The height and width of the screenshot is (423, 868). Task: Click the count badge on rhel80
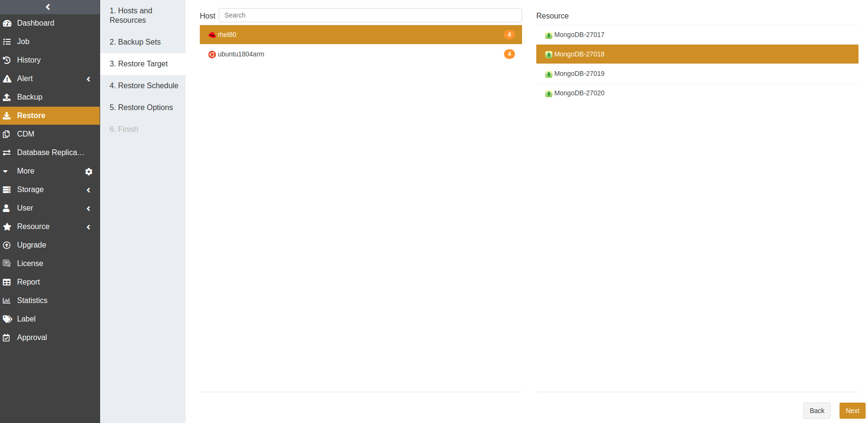(x=509, y=35)
